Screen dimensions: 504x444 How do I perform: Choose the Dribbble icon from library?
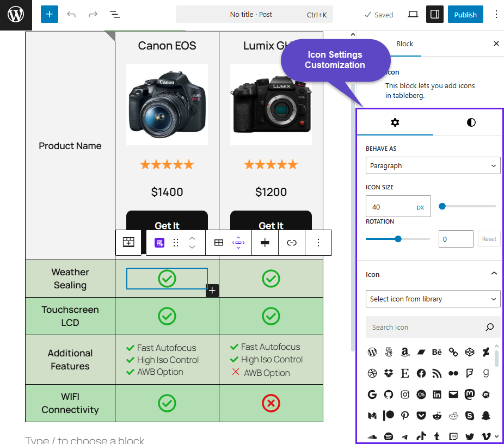point(372,373)
